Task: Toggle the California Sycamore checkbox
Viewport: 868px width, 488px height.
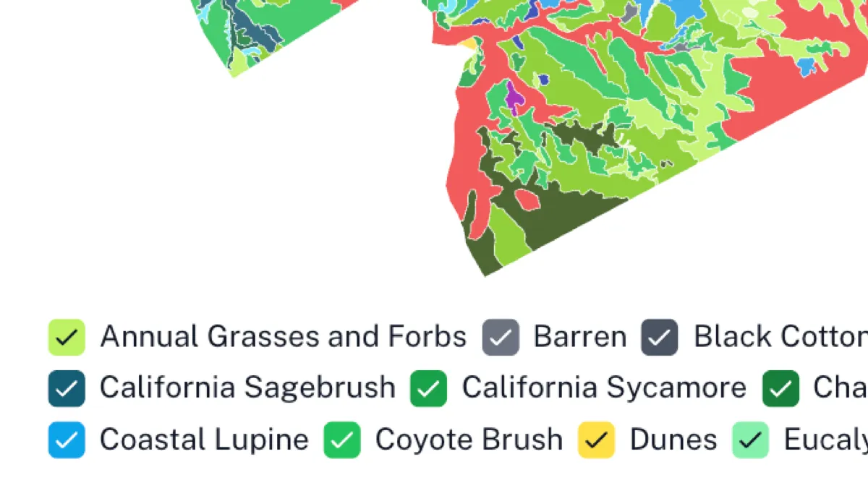Action: tap(428, 389)
